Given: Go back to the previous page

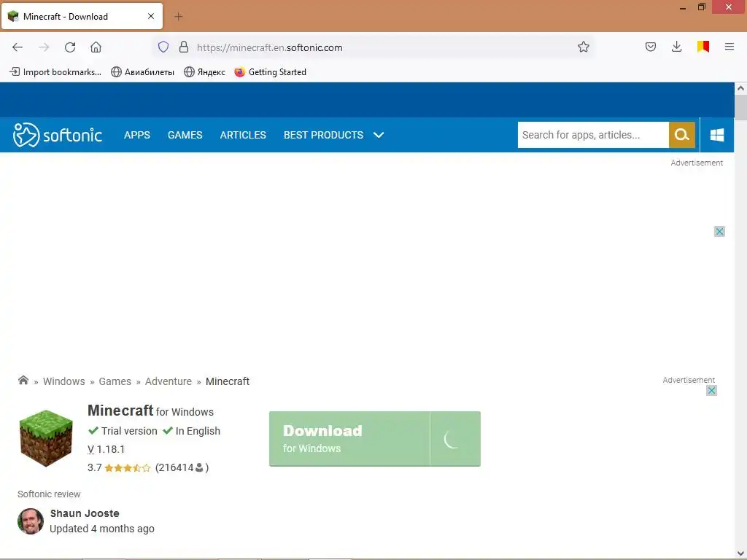Looking at the screenshot, I should [18, 47].
